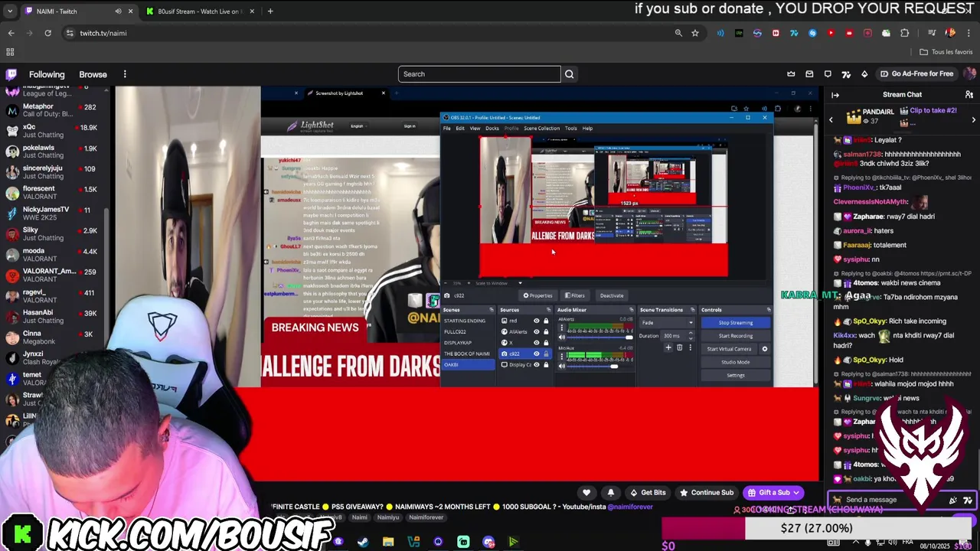The height and width of the screenshot is (551, 980).
Task: Go to the Browse tab on Twitch
Action: click(93, 74)
